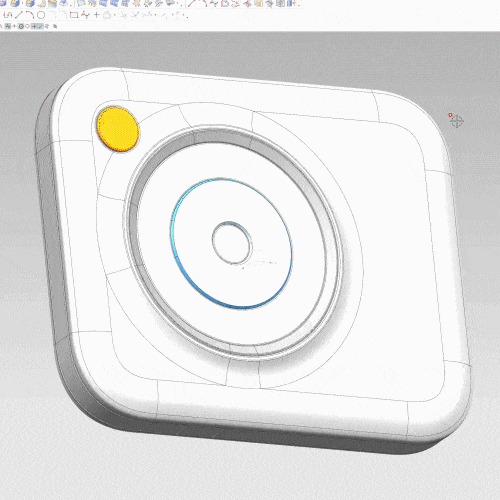
Task: Toggle the snap arc center circle-dot option
Action: tap(21, 26)
